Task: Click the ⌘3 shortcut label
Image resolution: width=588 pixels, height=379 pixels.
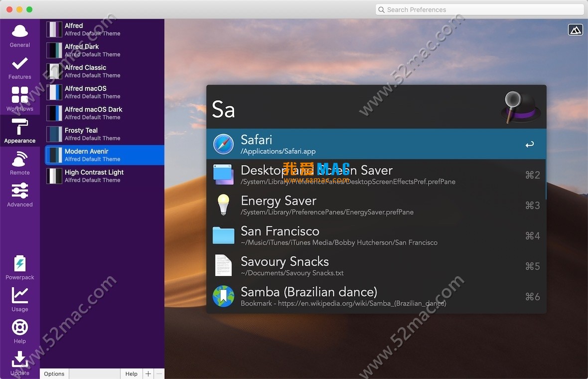Action: click(x=533, y=205)
